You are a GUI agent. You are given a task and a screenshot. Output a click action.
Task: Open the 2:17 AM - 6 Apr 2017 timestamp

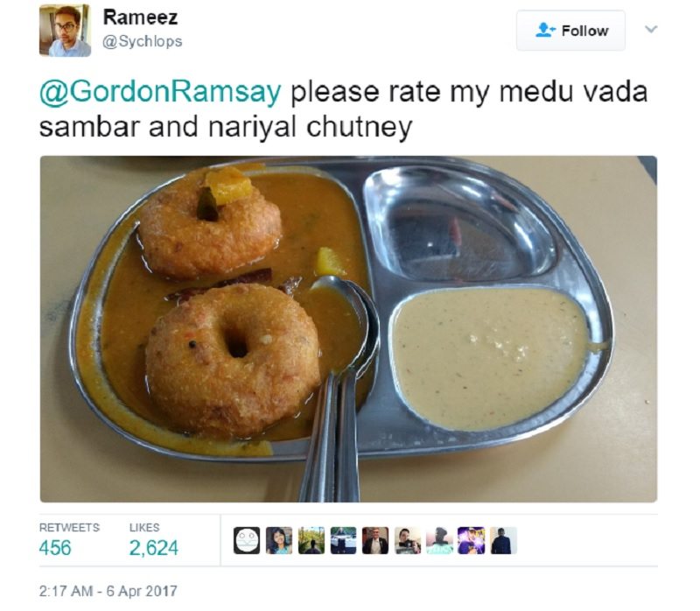108,591
